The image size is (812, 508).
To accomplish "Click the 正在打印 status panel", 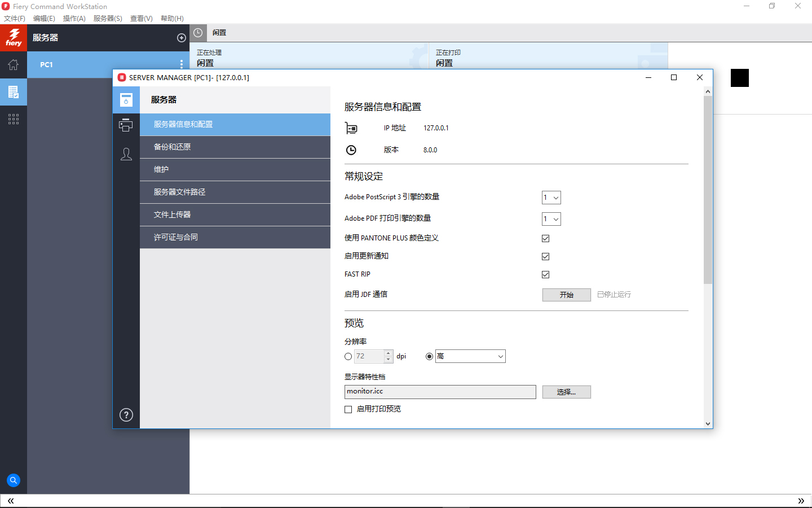I will pos(549,56).
